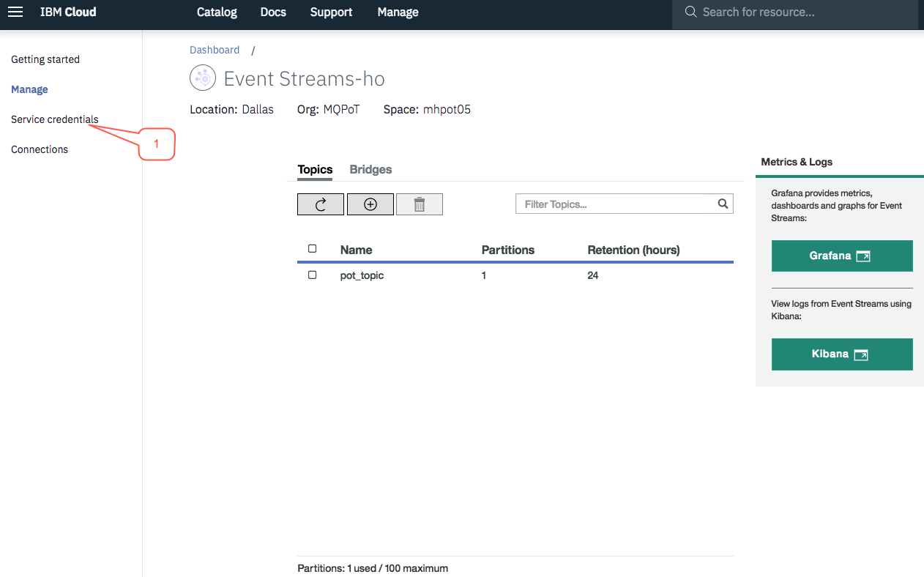Click the Retention (hours) column header
This screenshot has width=924, height=577.
pyautogui.click(x=634, y=250)
